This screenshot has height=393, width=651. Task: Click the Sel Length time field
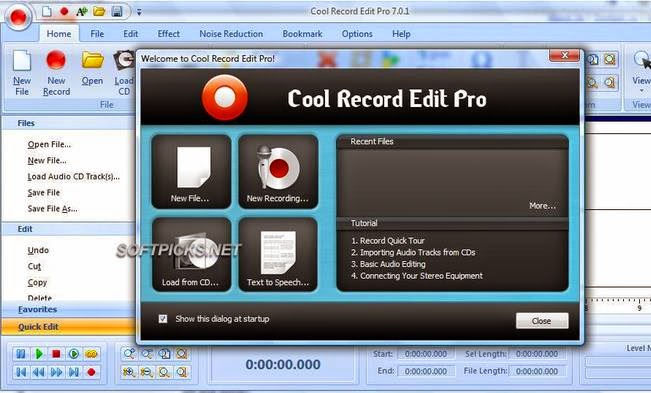537,354
